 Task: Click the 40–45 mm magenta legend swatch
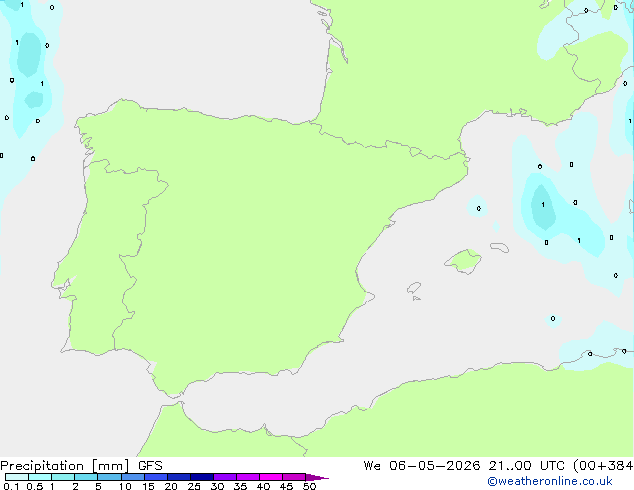(x=271, y=477)
